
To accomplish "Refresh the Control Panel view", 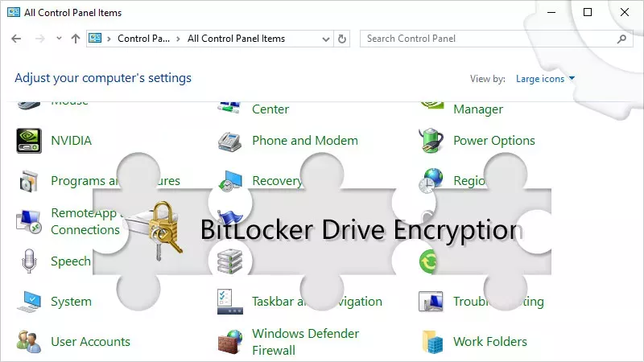I will click(x=341, y=39).
